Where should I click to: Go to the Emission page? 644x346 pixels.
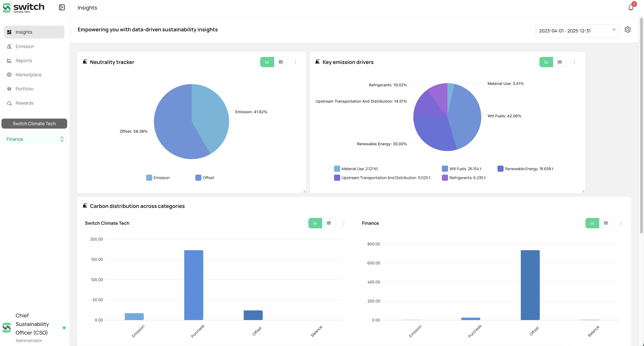coord(25,46)
